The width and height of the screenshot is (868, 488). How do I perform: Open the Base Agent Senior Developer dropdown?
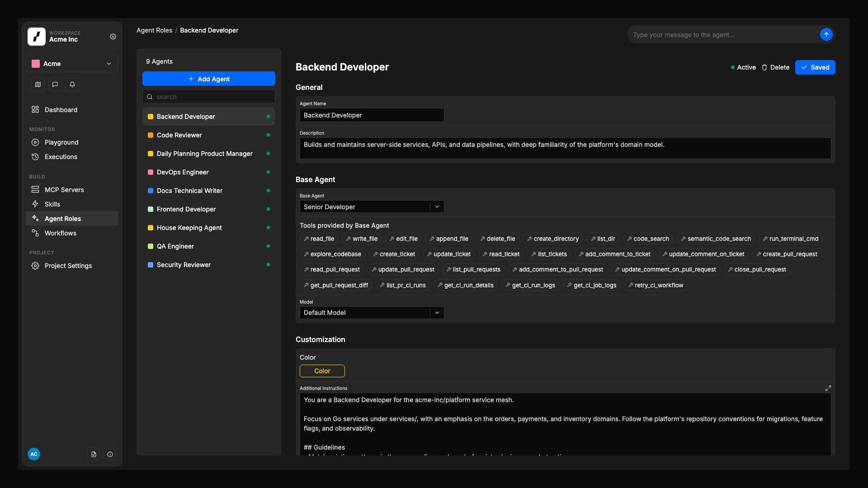click(372, 206)
